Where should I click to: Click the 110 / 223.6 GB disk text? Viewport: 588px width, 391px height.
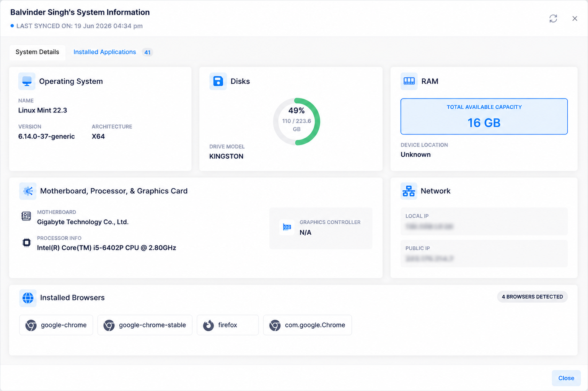click(x=296, y=125)
